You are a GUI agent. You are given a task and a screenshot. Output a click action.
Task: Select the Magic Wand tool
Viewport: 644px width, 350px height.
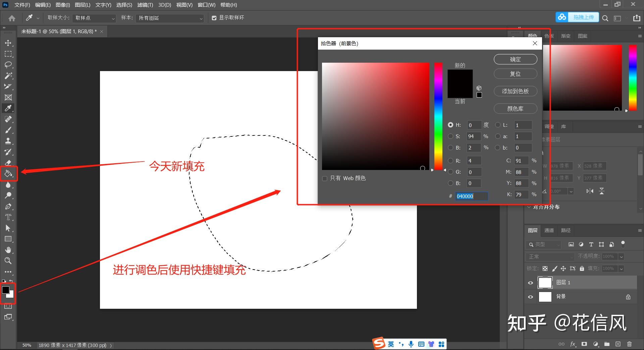(x=8, y=76)
